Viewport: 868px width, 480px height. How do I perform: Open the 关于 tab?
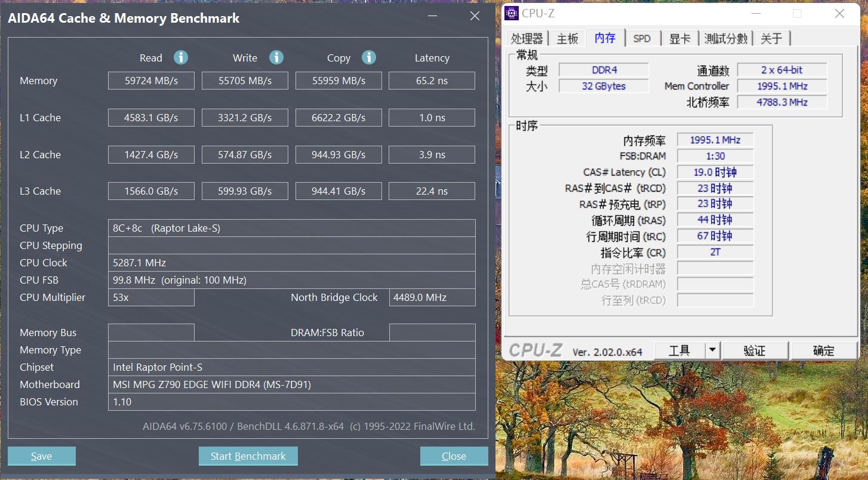[772, 38]
